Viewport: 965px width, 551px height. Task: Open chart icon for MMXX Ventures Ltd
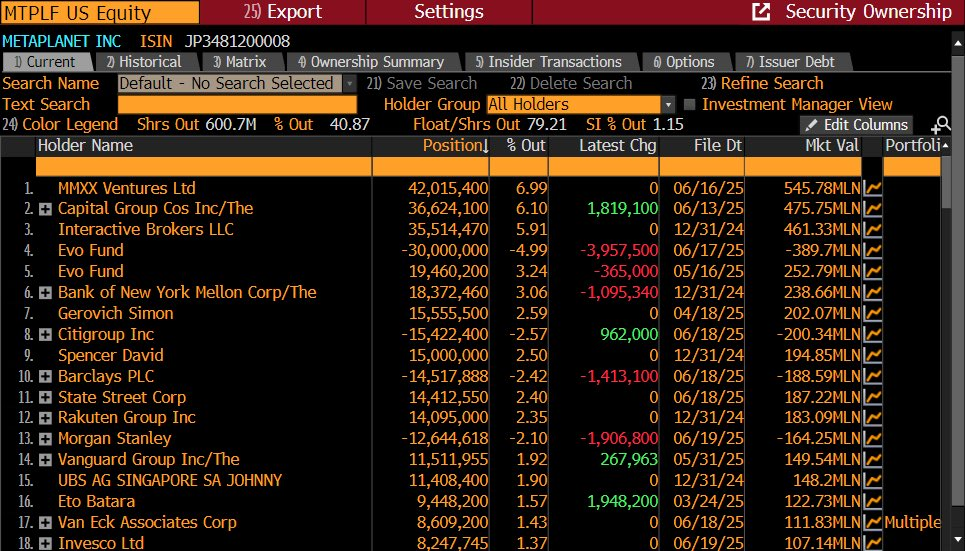[x=872, y=188]
